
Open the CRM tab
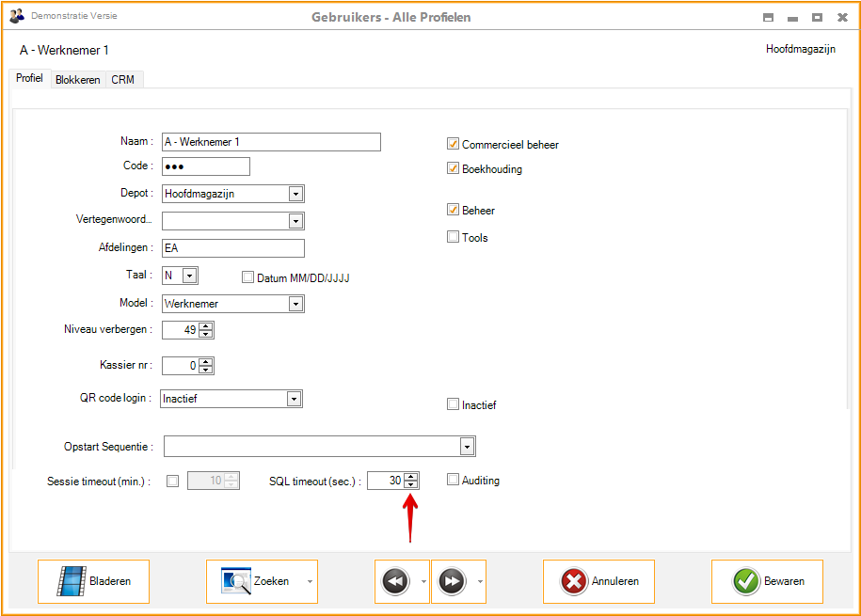[122, 80]
